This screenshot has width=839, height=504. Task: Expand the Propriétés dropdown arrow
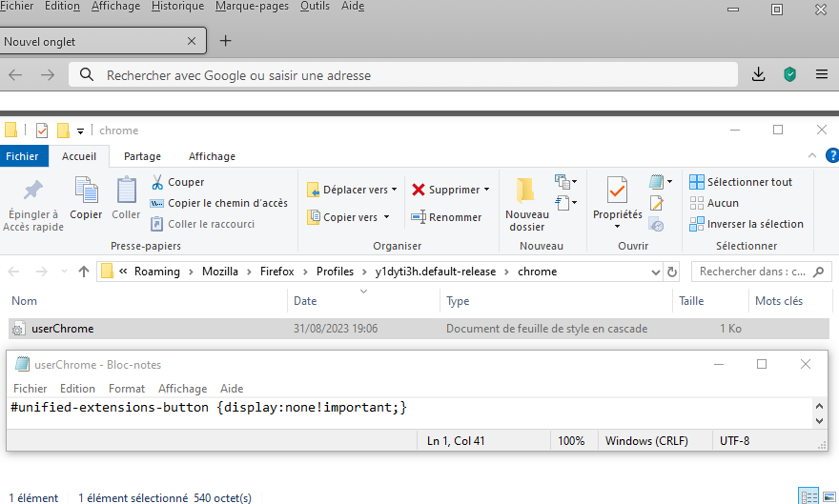(618, 227)
